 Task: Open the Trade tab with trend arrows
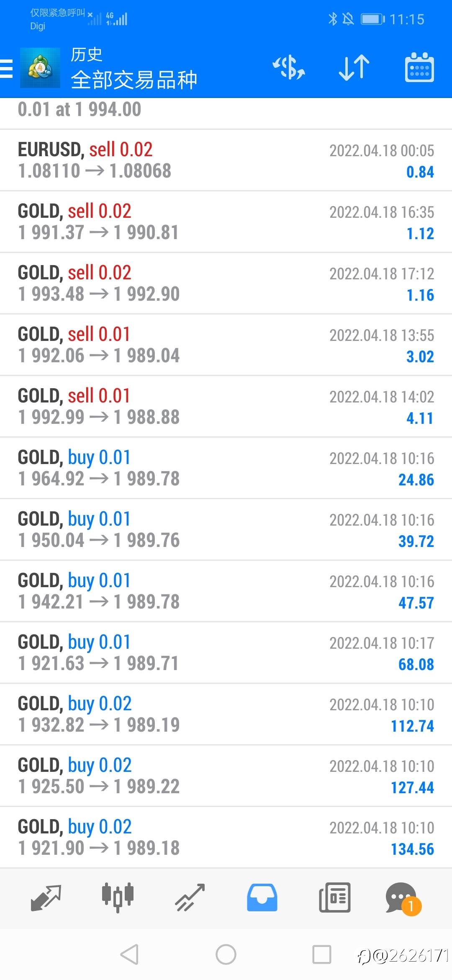pyautogui.click(x=190, y=897)
